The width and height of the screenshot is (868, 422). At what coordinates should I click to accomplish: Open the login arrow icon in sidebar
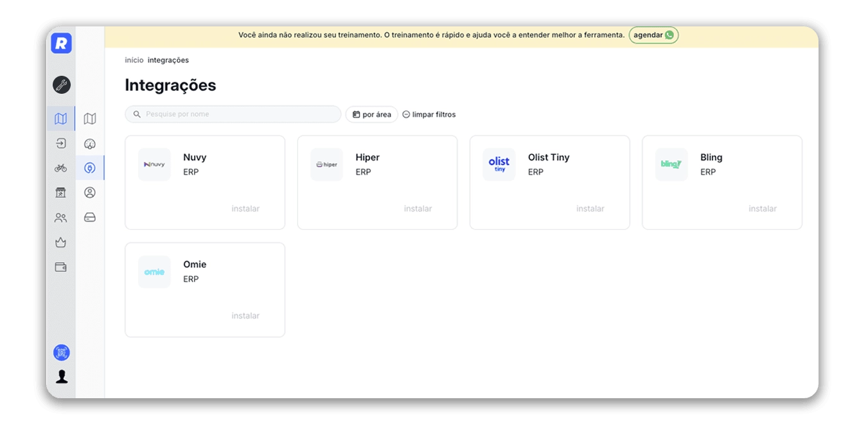coord(61,143)
